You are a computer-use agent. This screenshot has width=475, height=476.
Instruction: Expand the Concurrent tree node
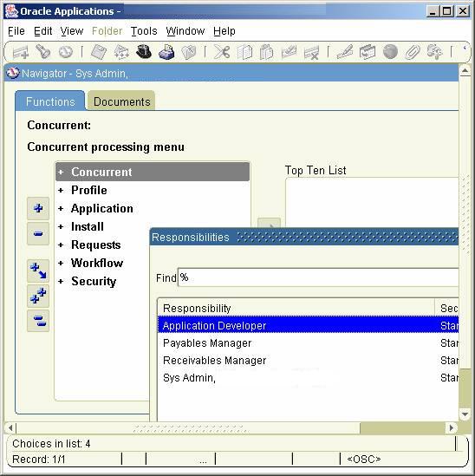[x=61, y=172]
